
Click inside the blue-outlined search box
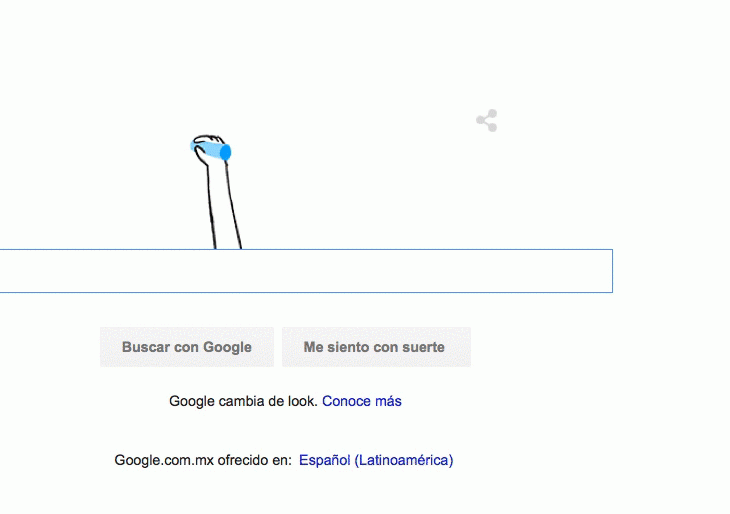point(306,271)
